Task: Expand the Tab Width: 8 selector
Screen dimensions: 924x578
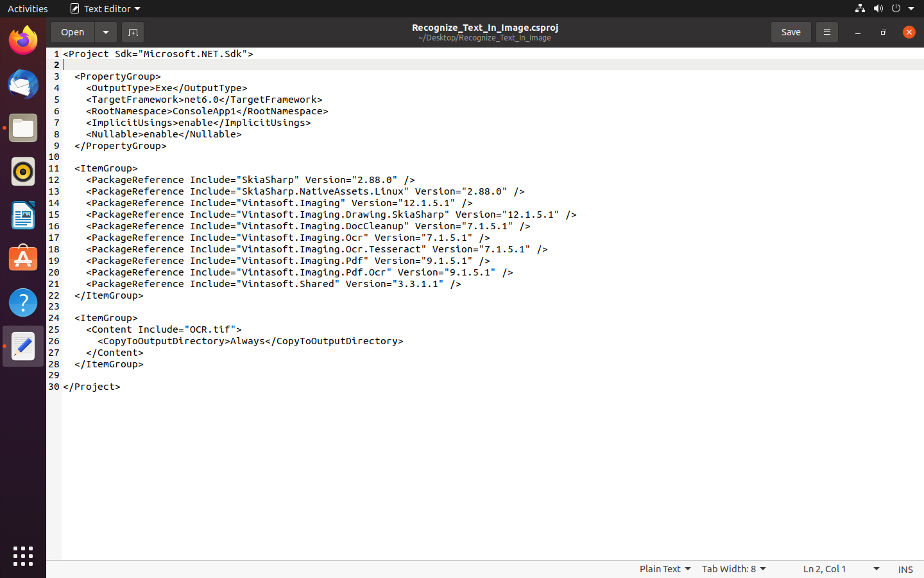Action: click(x=733, y=569)
